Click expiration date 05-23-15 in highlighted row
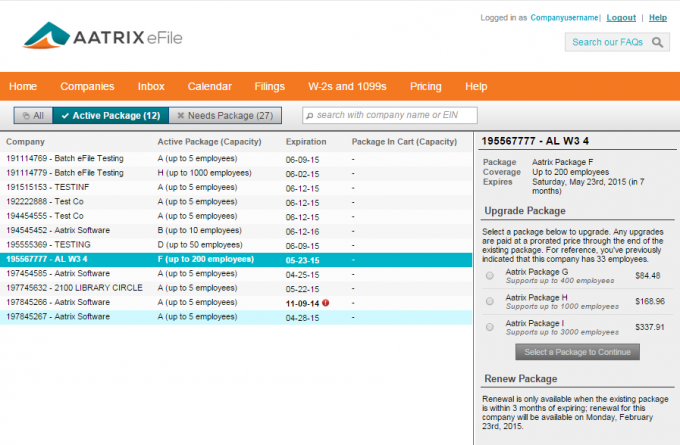Screen dimensions: 680x445 [302, 260]
